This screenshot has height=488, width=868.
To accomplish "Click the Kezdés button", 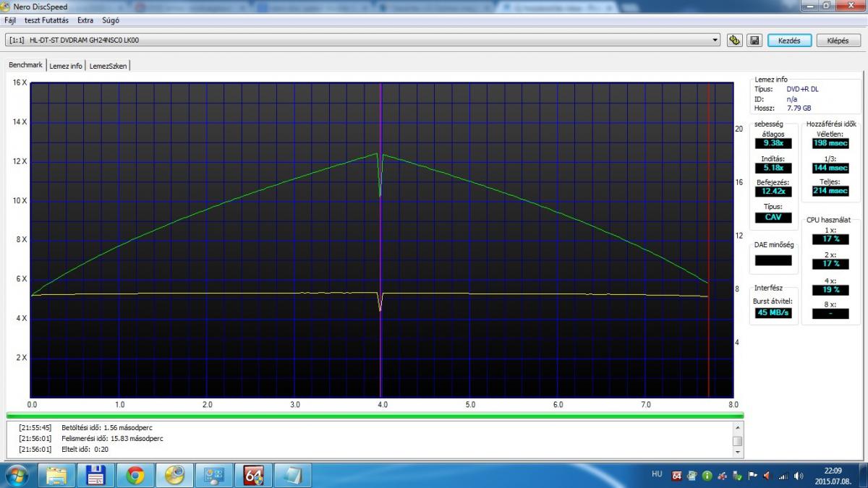I will click(789, 40).
